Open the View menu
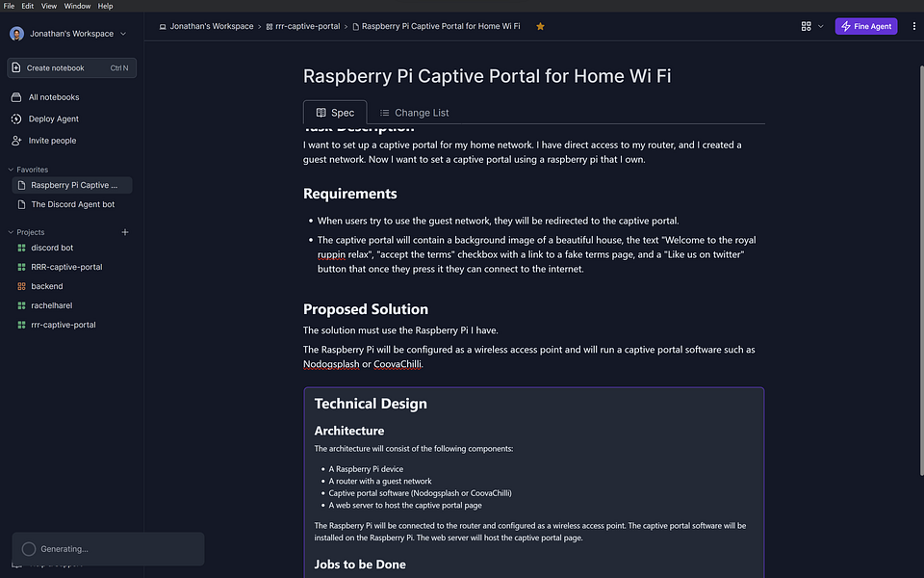 pyautogui.click(x=49, y=6)
